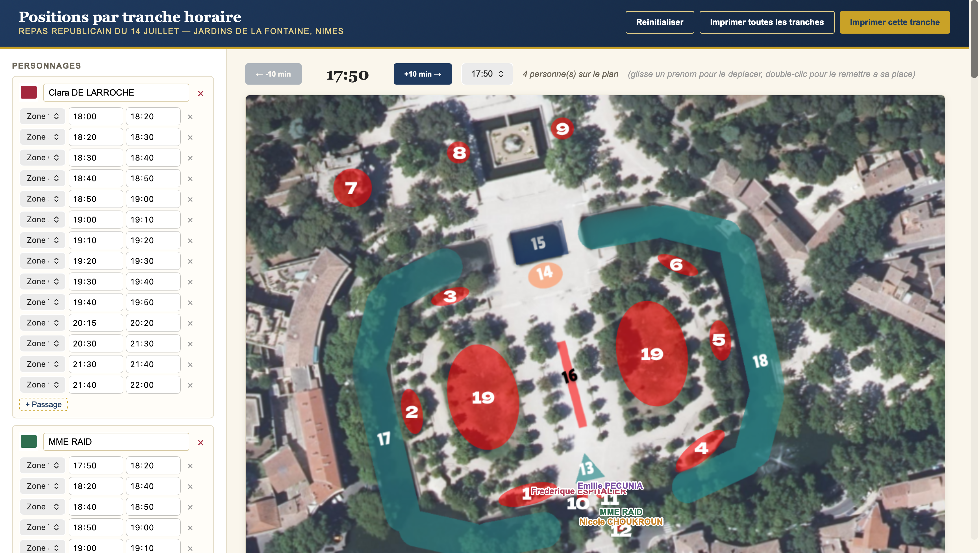Delete MME RAID's 18:40–18:50 passage row
The height and width of the screenshot is (553, 980).
[190, 507]
